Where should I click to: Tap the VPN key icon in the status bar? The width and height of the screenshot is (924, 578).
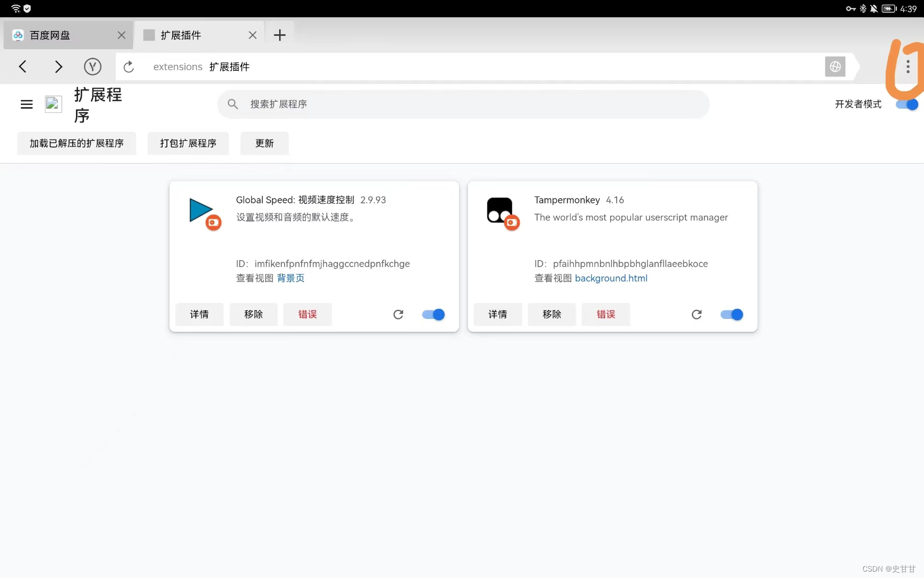851,9
